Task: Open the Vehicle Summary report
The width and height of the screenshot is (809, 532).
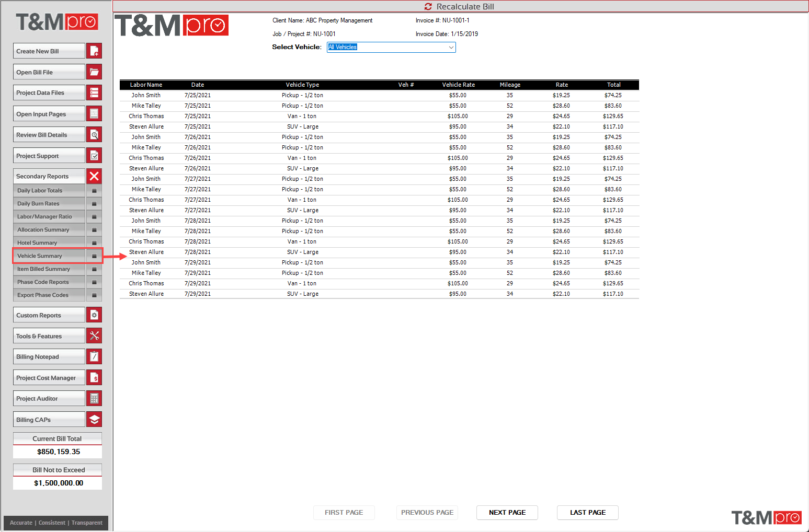Action: pos(49,256)
